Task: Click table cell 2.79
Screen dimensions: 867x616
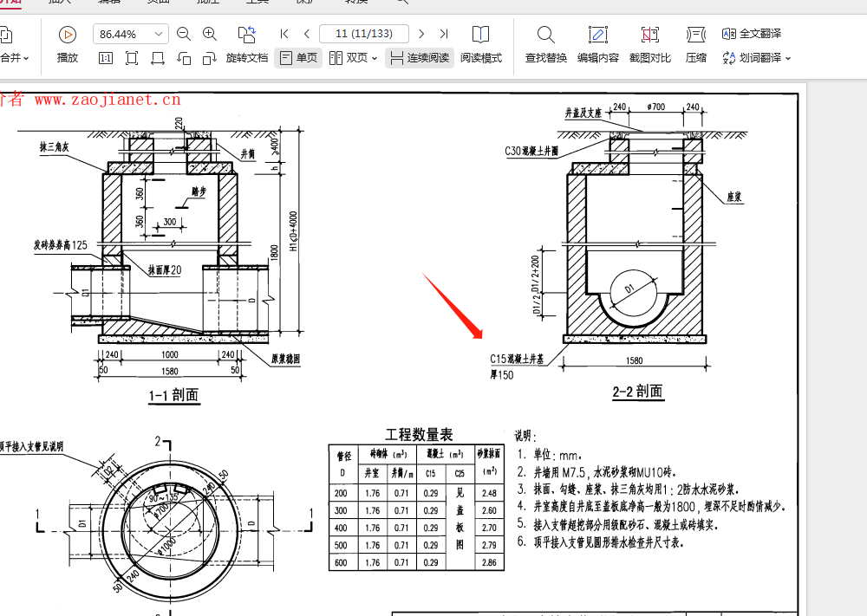Action: [x=489, y=545]
